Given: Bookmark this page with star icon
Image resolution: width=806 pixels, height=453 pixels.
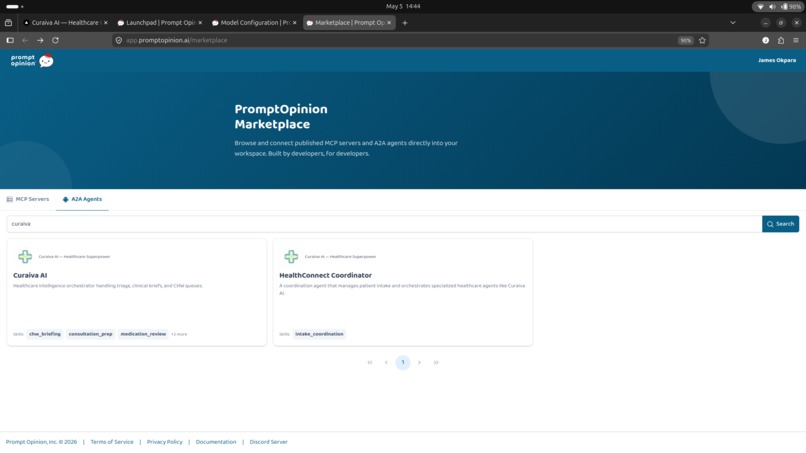Looking at the screenshot, I should 702,40.
